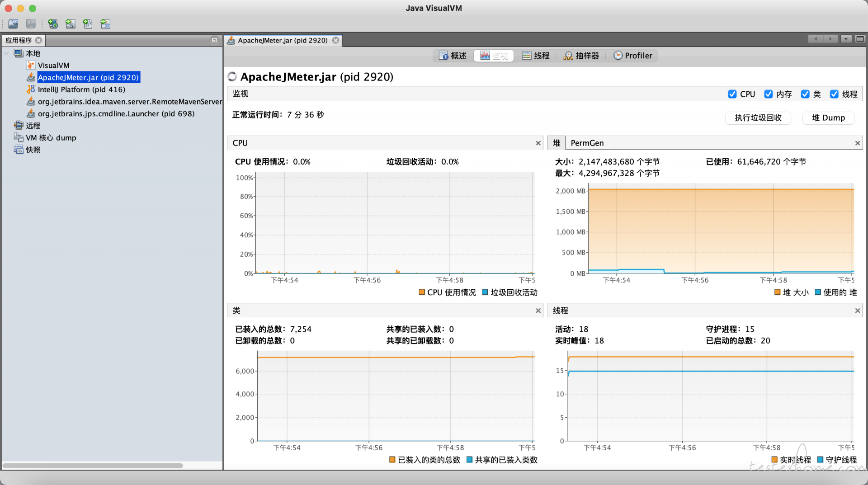Close the heap chart panel
The width and height of the screenshot is (868, 485).
(x=858, y=143)
